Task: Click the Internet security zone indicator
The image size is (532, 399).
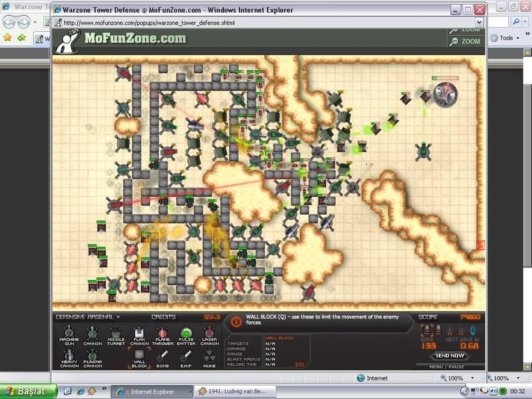Action: 372,378
